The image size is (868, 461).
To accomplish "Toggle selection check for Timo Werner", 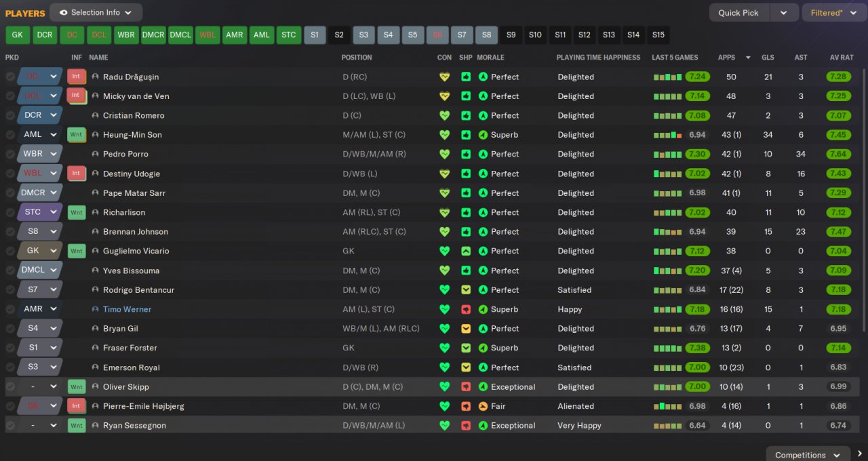I will [10, 309].
